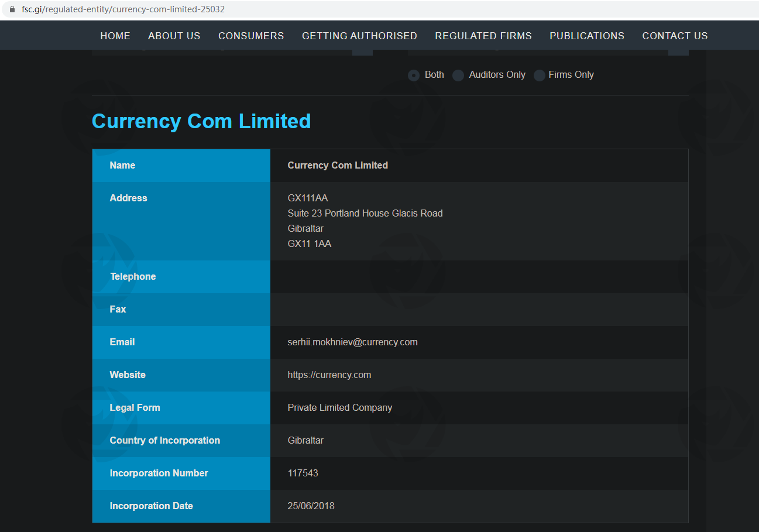The height and width of the screenshot is (532, 759).
Task: Click the incorporation date 25/06/2018
Action: click(311, 506)
